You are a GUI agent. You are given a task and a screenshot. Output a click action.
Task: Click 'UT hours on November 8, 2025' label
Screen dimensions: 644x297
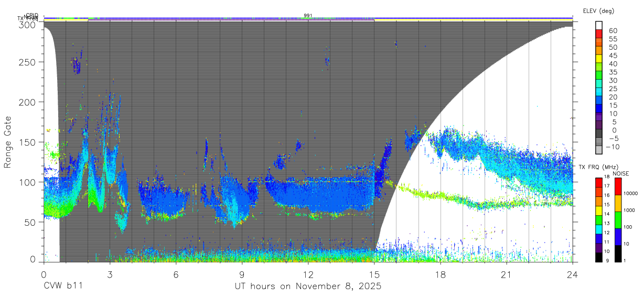(x=308, y=287)
